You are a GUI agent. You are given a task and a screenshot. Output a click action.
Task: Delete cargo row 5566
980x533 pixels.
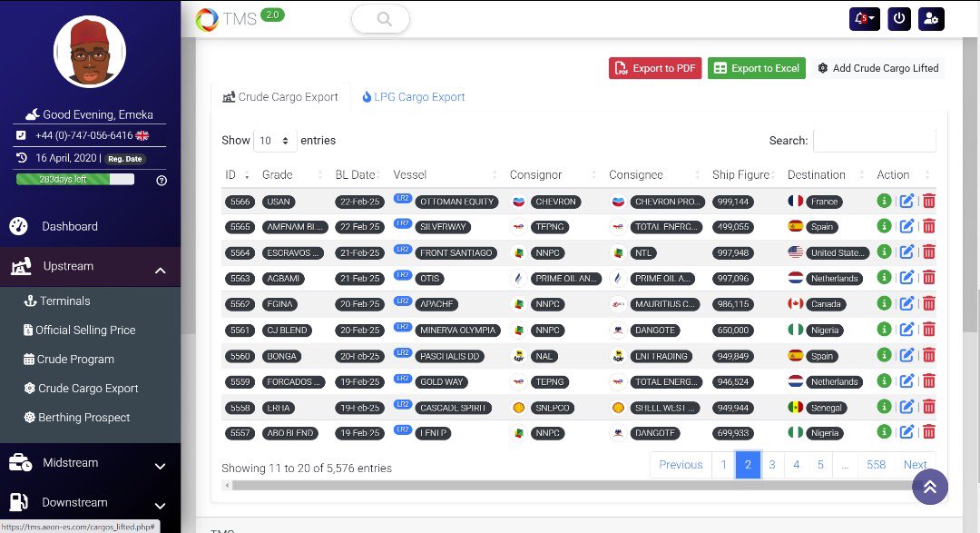click(929, 201)
